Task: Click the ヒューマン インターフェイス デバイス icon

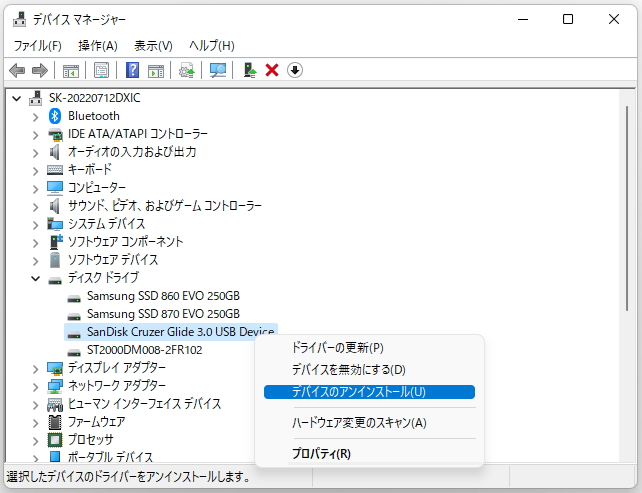Action: click(x=55, y=404)
